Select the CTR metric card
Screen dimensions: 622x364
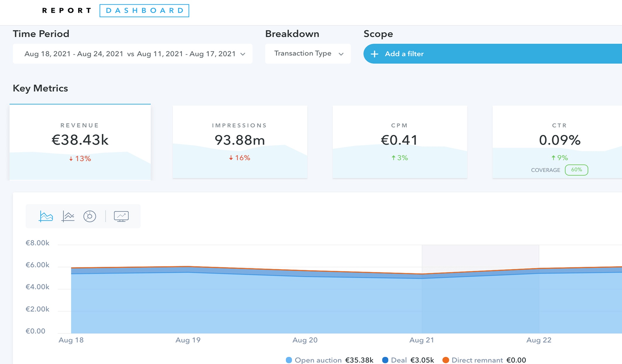[557, 142]
